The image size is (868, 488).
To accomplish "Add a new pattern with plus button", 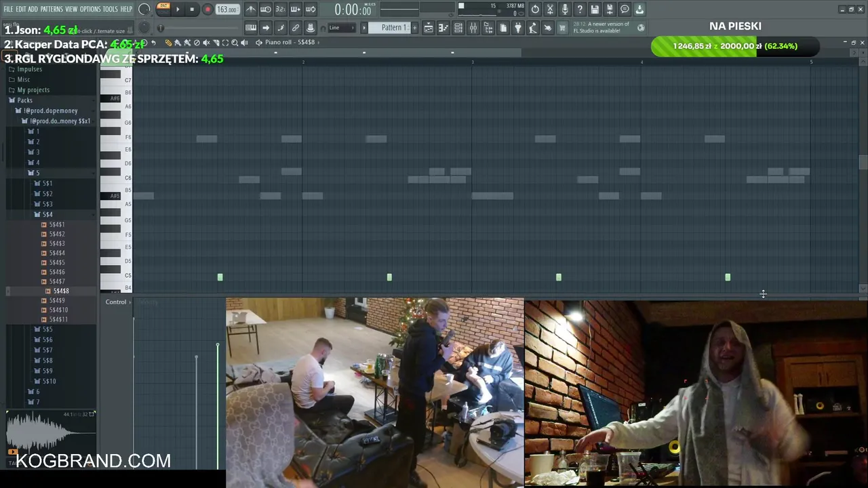I will pos(414,28).
